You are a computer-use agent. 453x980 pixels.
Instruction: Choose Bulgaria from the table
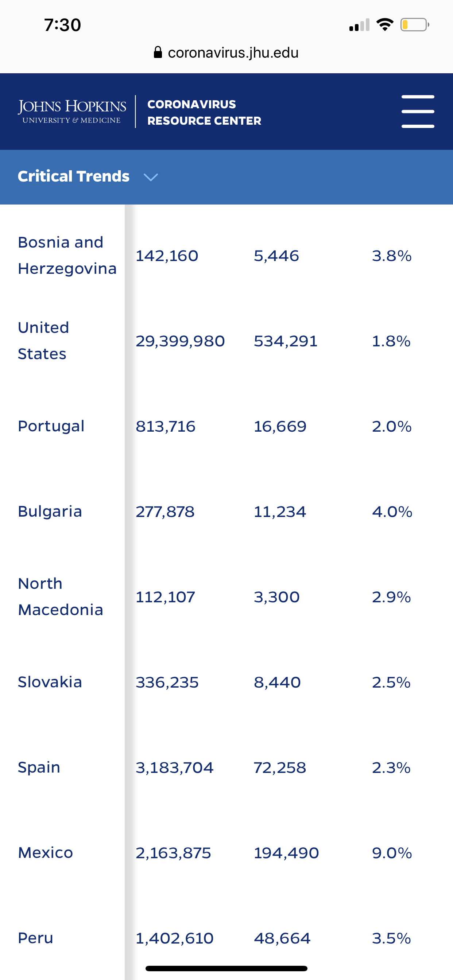[x=50, y=511]
